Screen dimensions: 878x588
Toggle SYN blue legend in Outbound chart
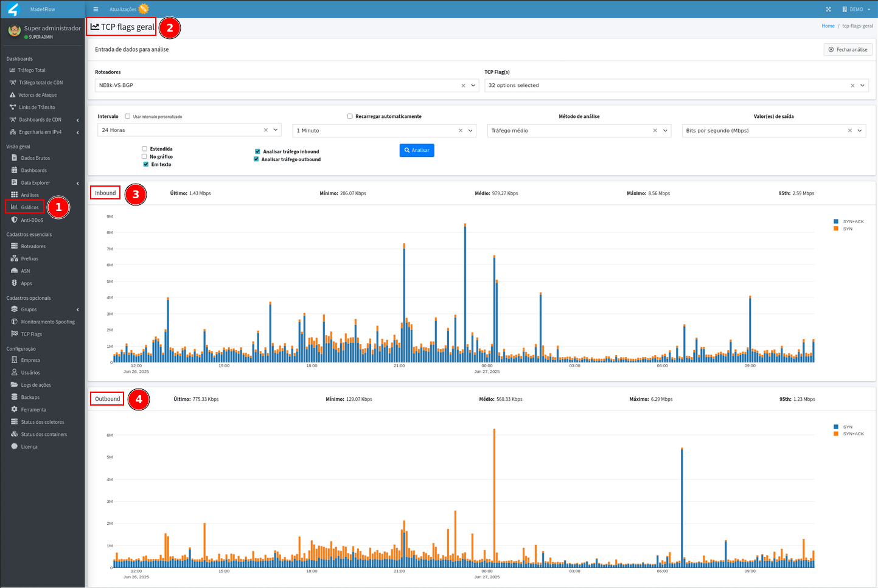843,427
